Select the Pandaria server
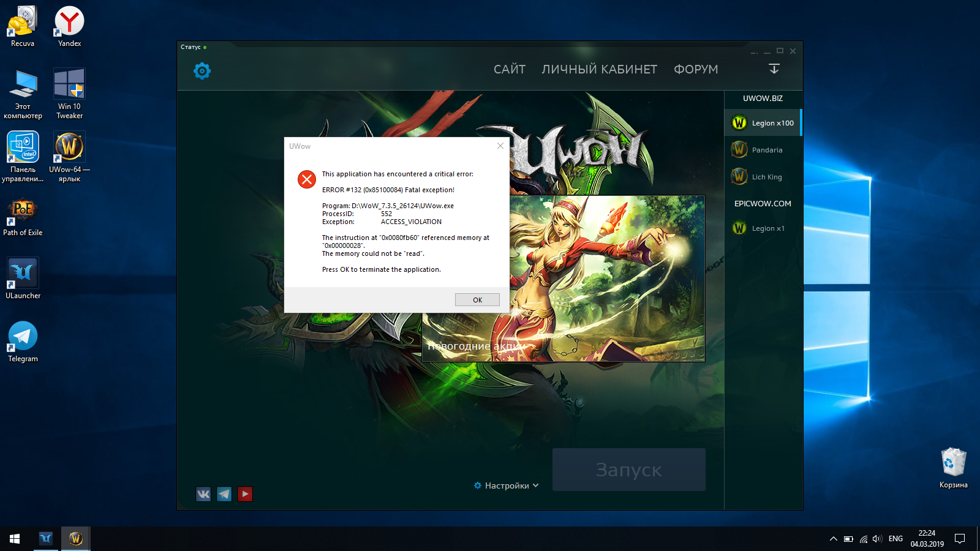980x551 pixels. point(763,150)
